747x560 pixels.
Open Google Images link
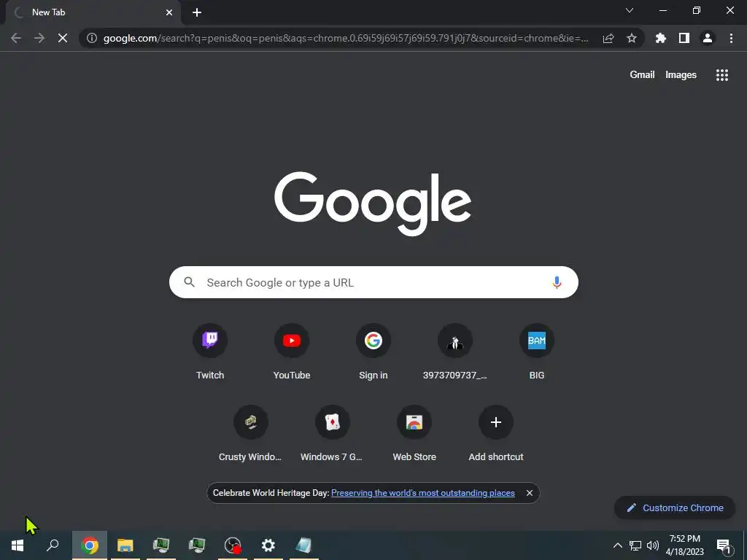pos(681,75)
